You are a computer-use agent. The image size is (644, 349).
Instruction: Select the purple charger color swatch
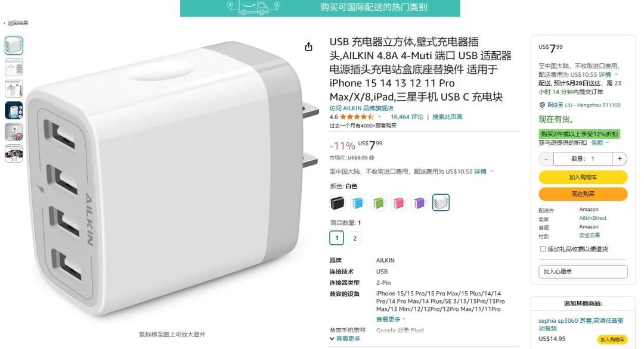pyautogui.click(x=419, y=202)
